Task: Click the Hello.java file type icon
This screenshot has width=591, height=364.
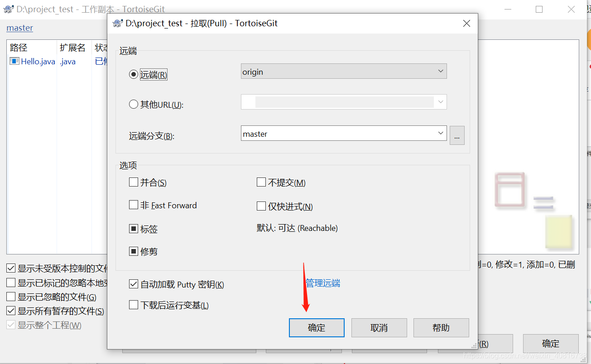Action: pos(14,61)
